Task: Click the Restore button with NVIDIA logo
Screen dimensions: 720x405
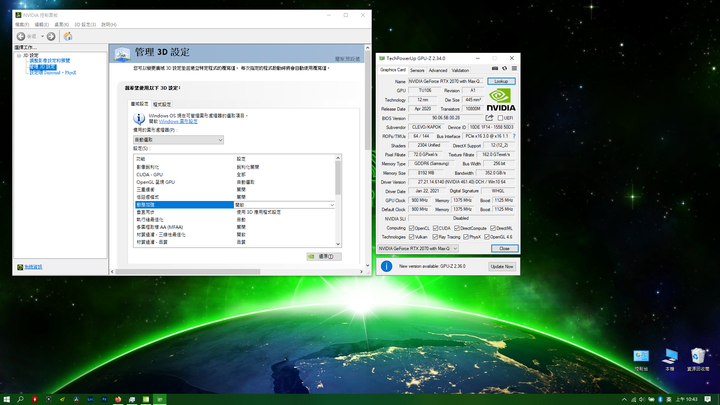Action: (x=324, y=257)
